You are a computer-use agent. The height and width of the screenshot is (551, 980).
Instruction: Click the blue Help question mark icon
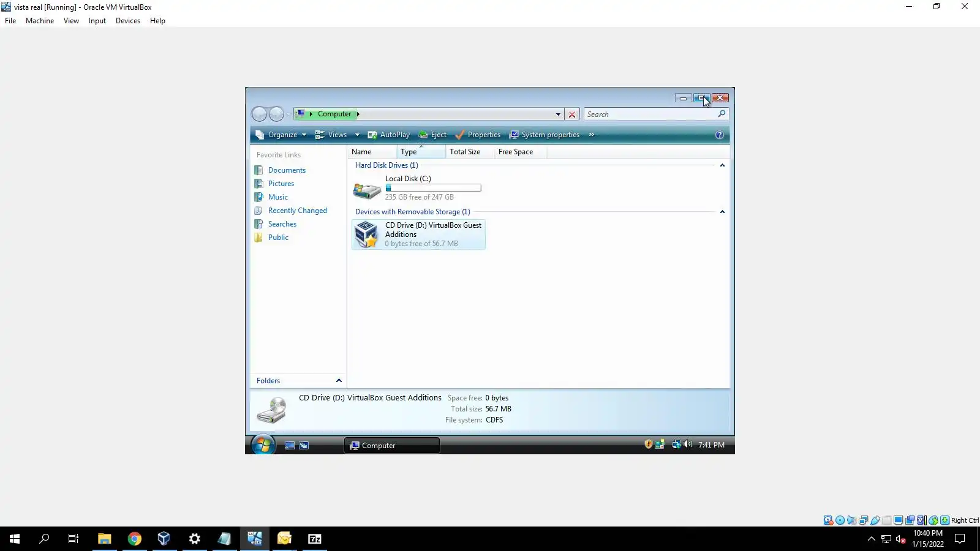click(720, 135)
